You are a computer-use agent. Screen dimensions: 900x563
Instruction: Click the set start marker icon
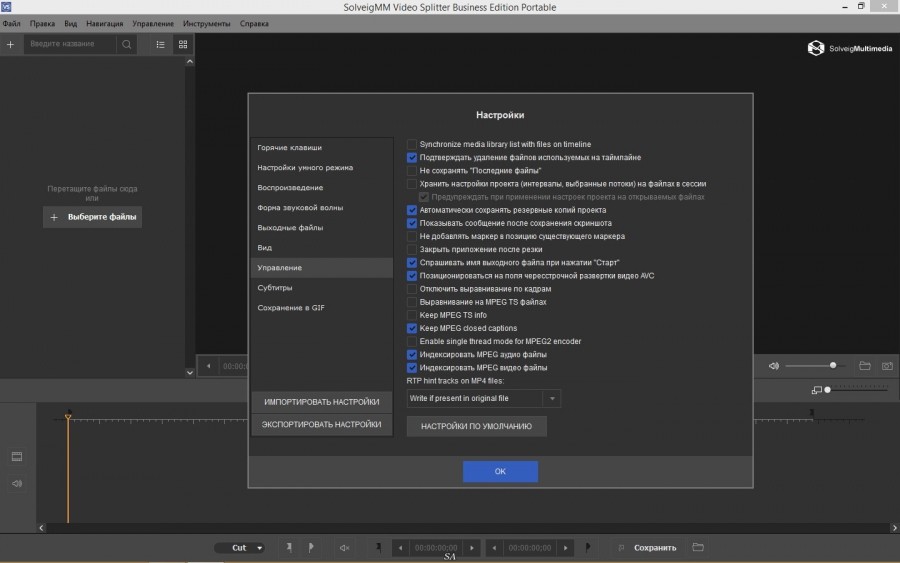pos(379,548)
